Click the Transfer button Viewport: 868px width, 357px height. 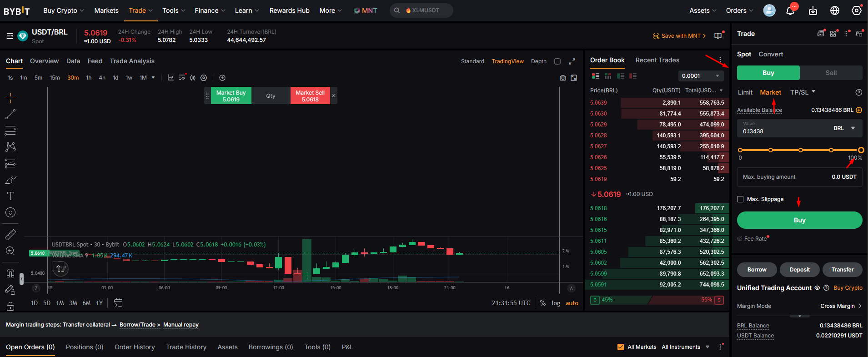[x=842, y=270]
